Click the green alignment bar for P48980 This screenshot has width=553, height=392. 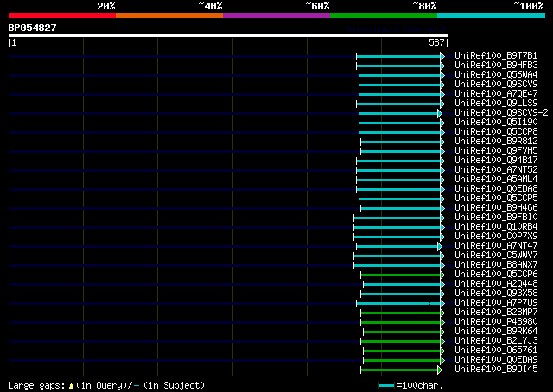point(402,323)
